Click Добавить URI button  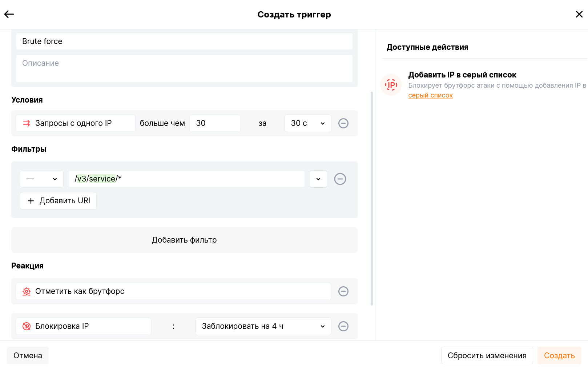[58, 201]
